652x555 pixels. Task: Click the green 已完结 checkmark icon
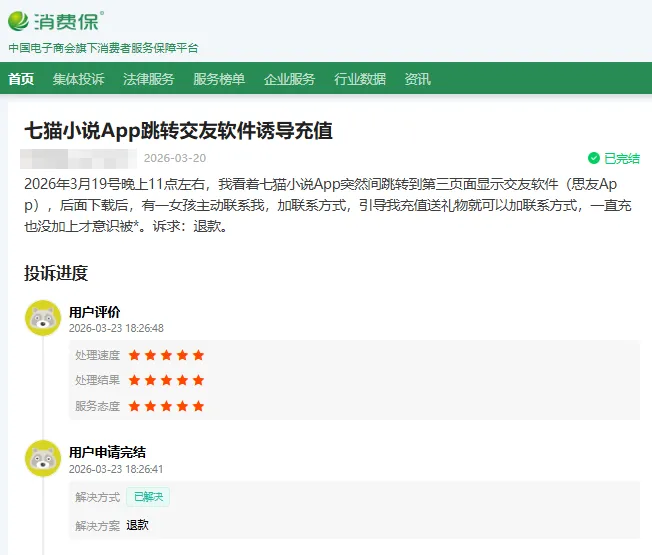point(593,158)
